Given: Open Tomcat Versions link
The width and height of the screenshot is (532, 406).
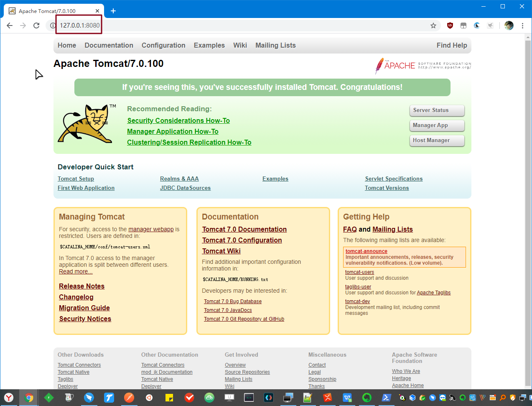Looking at the screenshot, I should [387, 188].
